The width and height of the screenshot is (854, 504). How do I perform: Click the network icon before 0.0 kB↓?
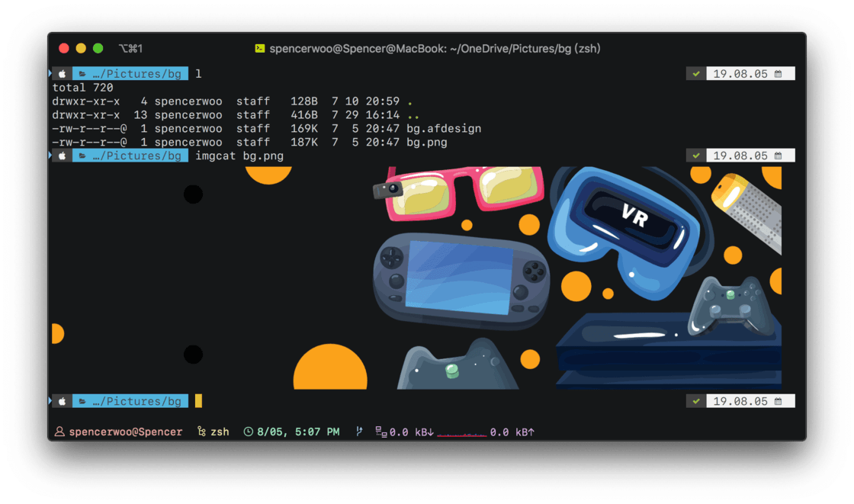381,432
